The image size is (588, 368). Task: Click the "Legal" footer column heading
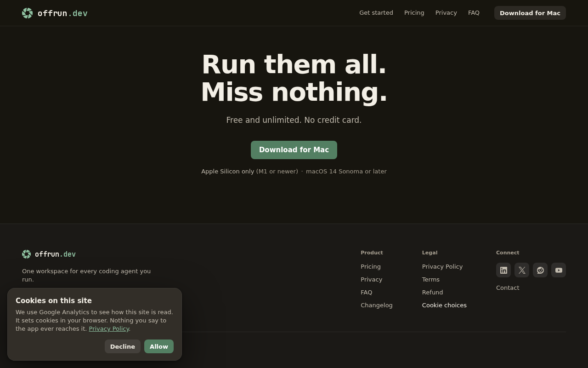point(430,253)
